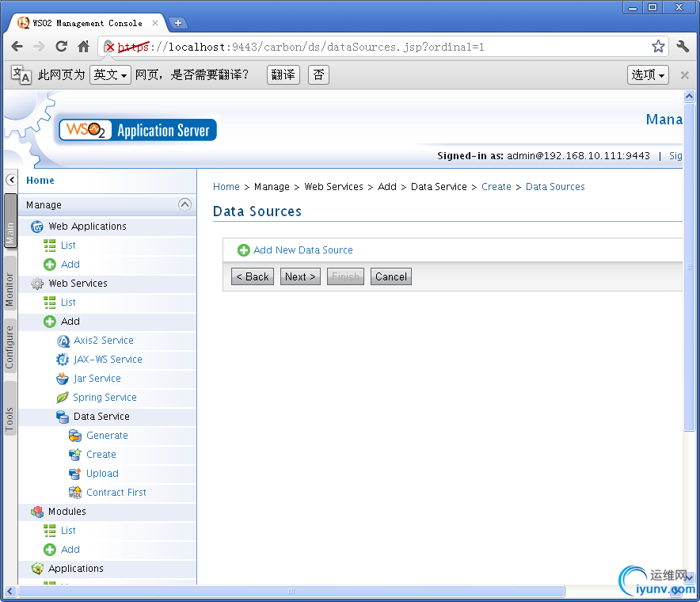Open List under Web Services
The width and height of the screenshot is (700, 602).
point(68,303)
